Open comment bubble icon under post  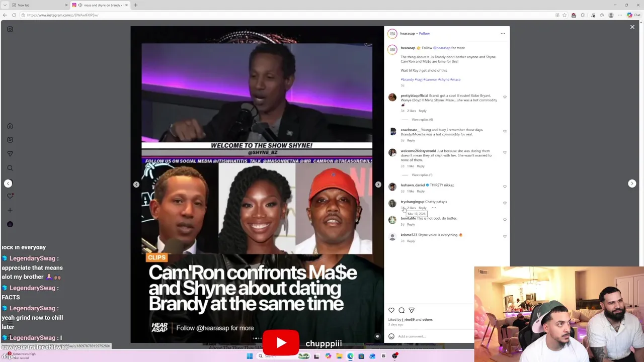point(401,310)
